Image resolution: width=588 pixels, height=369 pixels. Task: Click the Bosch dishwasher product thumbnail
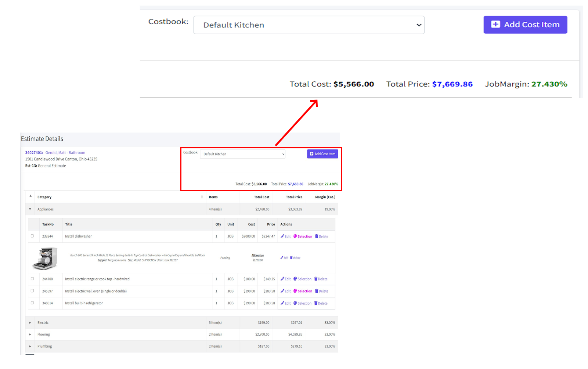(x=45, y=258)
